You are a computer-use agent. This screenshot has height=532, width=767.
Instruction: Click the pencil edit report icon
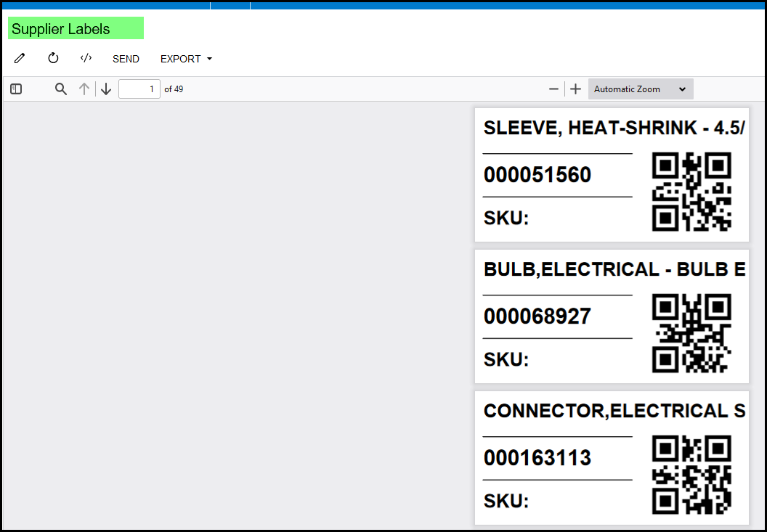point(20,58)
